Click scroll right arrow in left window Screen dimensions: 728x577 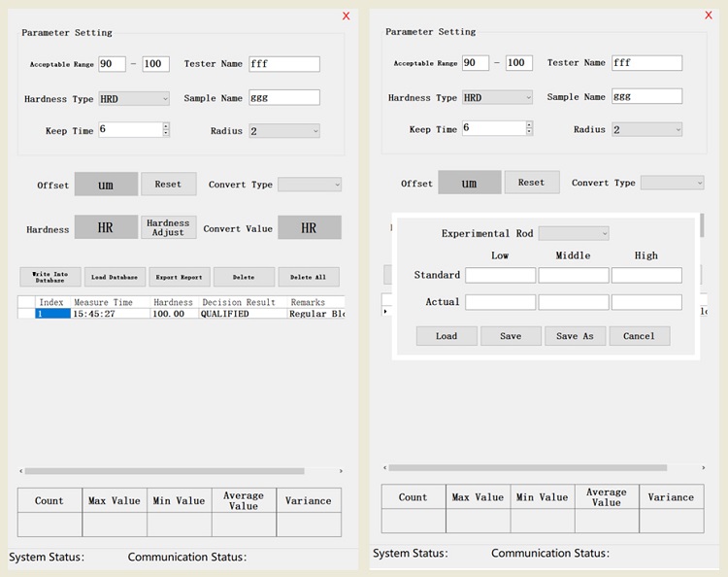pyautogui.click(x=341, y=471)
